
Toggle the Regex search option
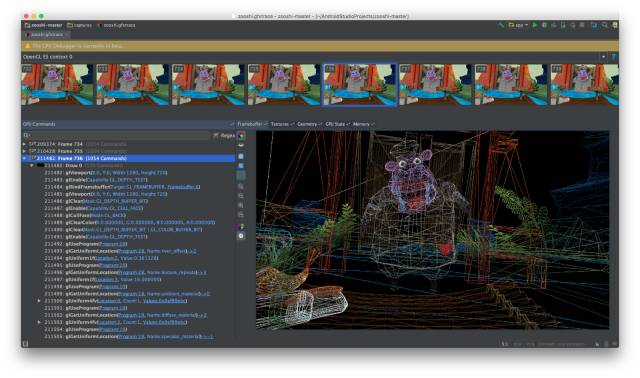[224, 136]
